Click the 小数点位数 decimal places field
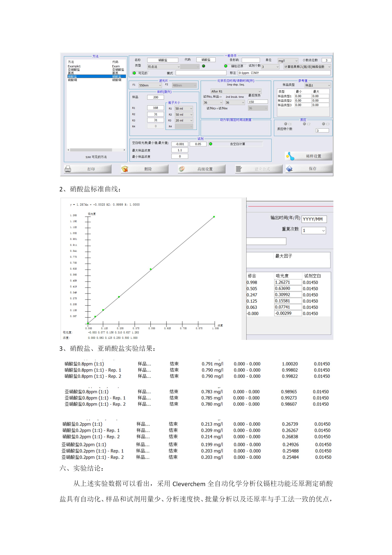 click(327, 60)
